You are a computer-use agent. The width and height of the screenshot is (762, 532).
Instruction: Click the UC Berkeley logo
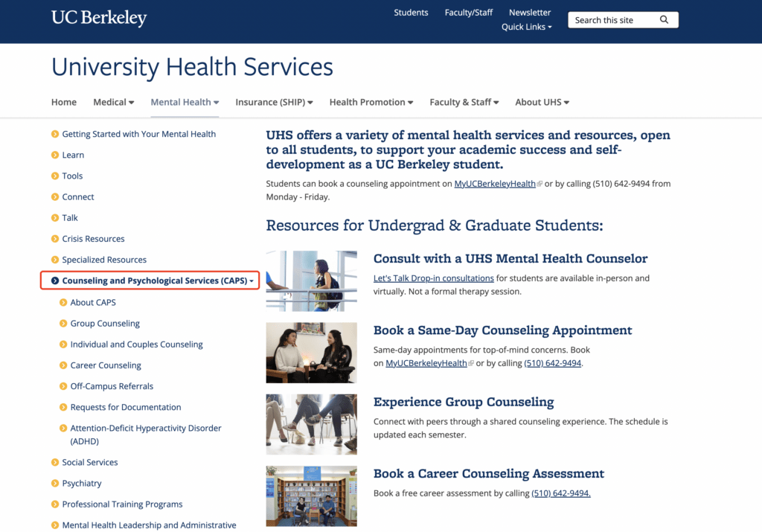point(99,18)
